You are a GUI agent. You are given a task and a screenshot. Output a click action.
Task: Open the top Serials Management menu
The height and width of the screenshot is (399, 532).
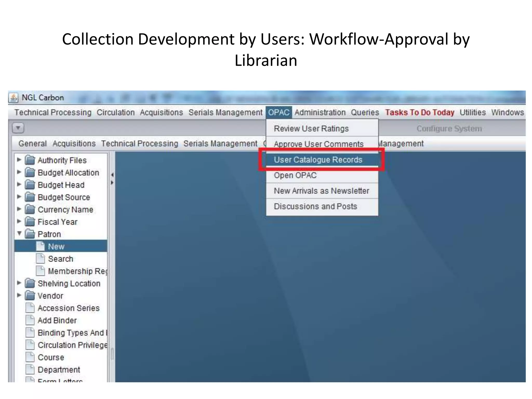click(x=225, y=112)
